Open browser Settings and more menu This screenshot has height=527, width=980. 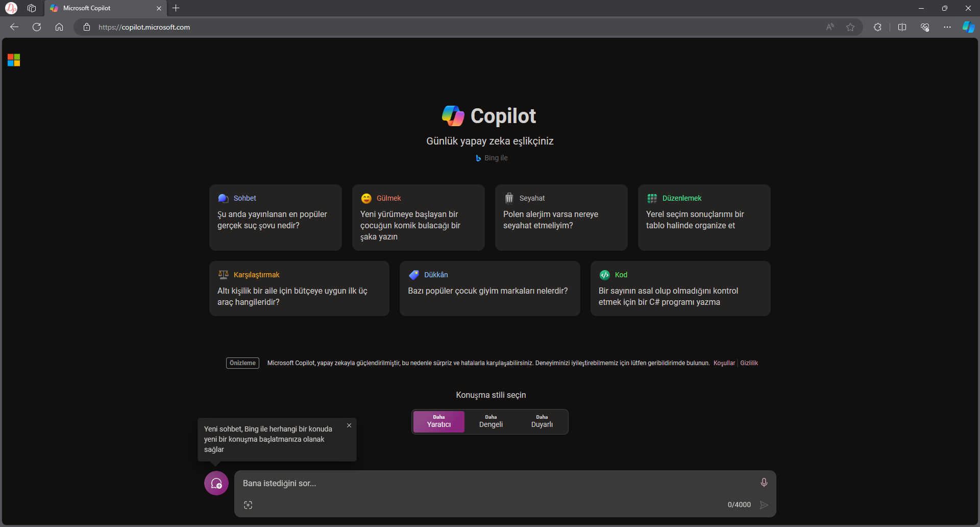click(947, 27)
